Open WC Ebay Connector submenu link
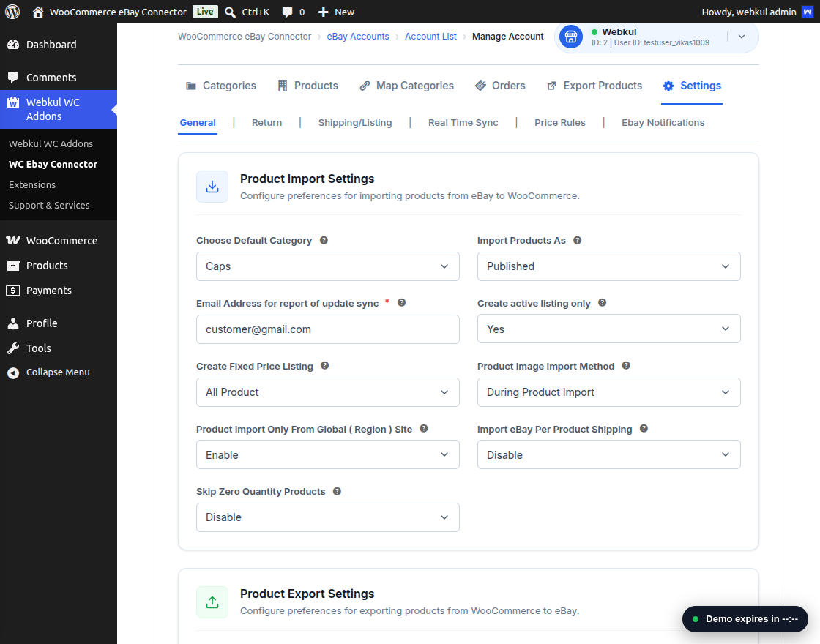Viewport: 820px width, 644px height. (x=53, y=164)
